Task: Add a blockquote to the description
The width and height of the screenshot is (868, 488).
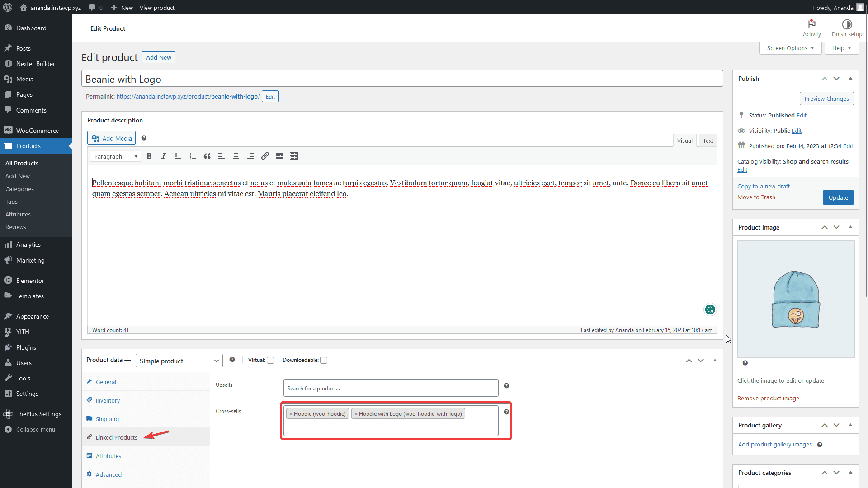Action: 207,156
